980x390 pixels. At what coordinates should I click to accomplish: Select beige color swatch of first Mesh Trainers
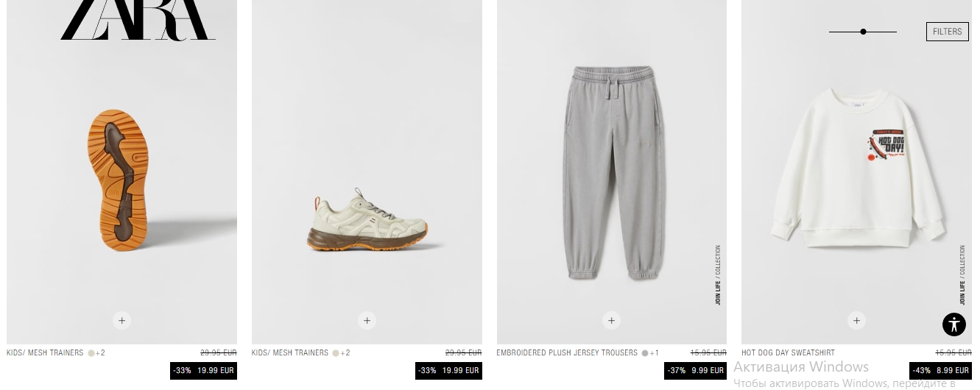pyautogui.click(x=91, y=353)
